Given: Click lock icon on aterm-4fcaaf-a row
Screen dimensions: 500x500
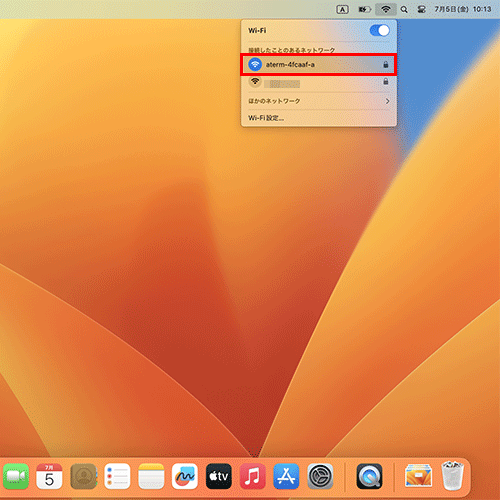Looking at the screenshot, I should click(x=386, y=64).
